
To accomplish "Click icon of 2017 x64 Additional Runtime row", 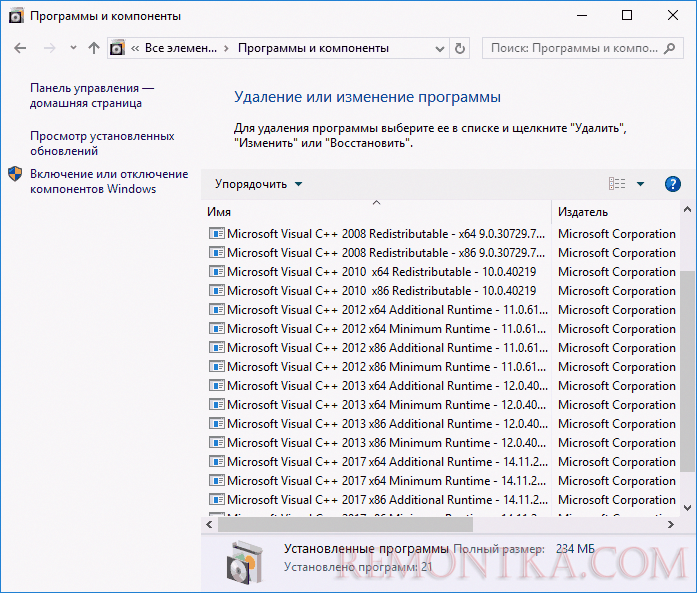I will (x=216, y=461).
